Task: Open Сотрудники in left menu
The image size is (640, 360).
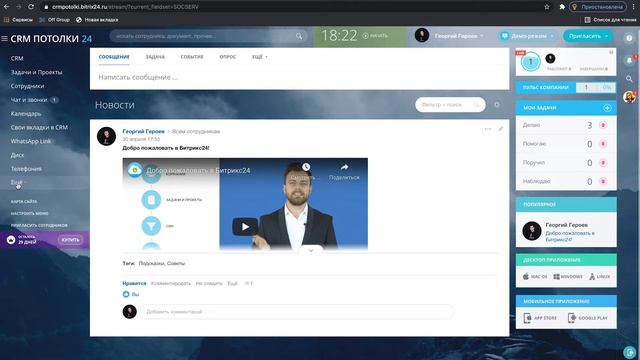Action: pos(27,86)
